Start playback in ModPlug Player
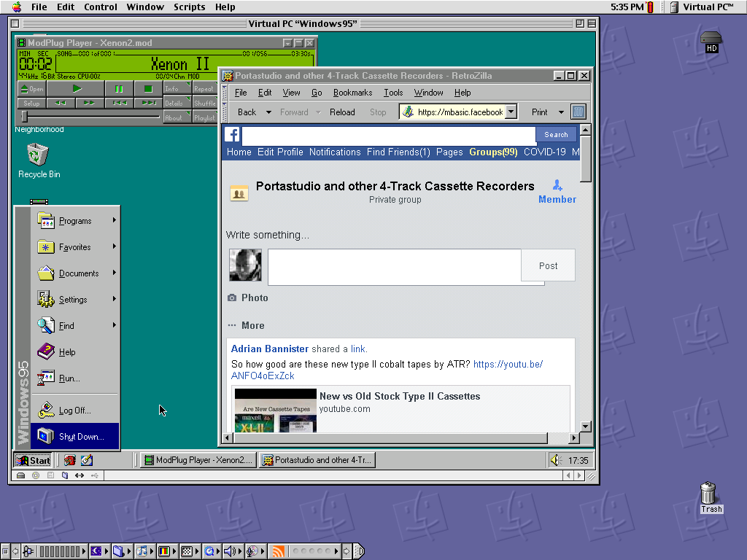This screenshot has width=747, height=560. 76,88
